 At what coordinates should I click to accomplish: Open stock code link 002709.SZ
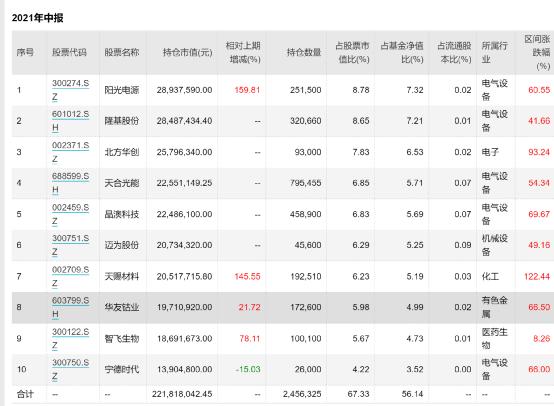[70, 276]
